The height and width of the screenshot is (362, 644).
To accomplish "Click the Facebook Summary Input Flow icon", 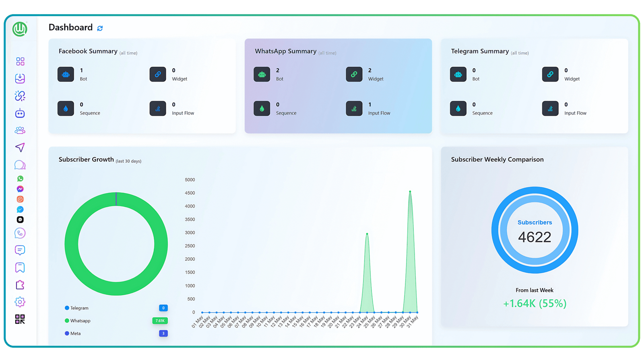I will pyautogui.click(x=158, y=109).
